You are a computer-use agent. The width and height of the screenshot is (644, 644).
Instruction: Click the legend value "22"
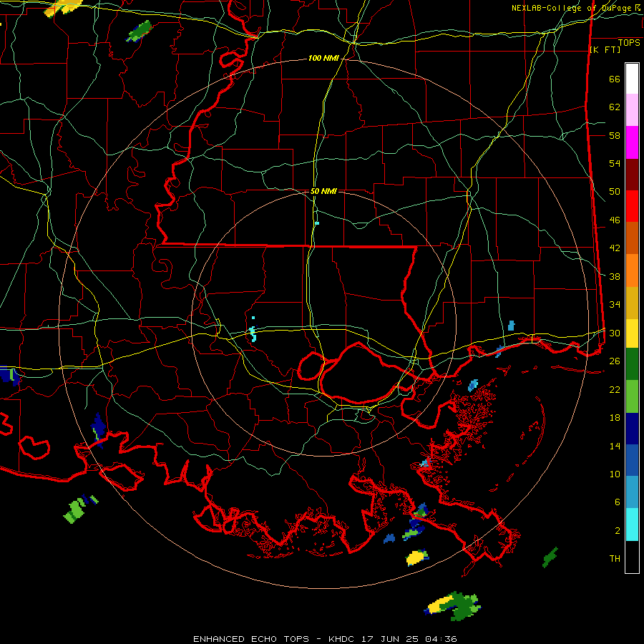pyautogui.click(x=615, y=389)
